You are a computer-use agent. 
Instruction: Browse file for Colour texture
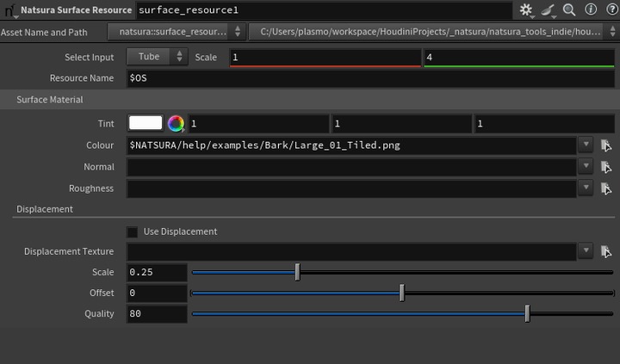[606, 145]
